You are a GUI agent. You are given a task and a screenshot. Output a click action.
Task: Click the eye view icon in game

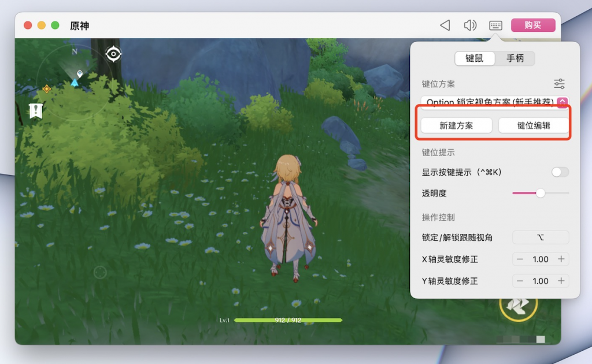tap(113, 54)
